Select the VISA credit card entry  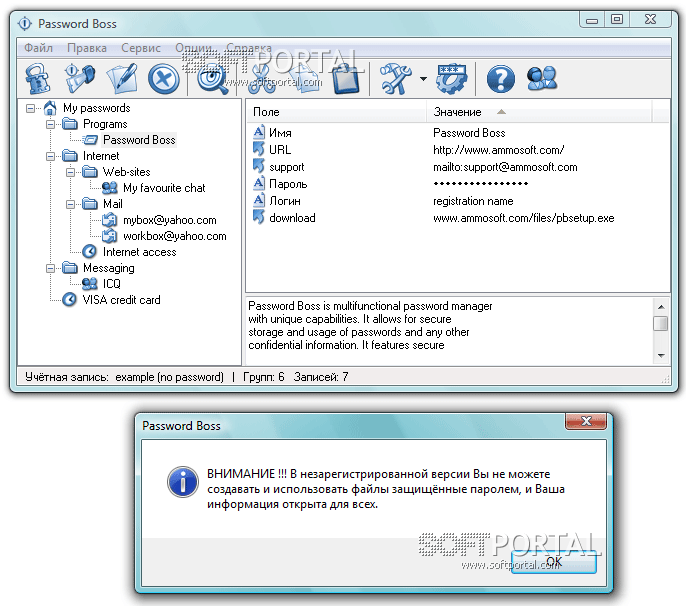pyautogui.click(x=122, y=300)
